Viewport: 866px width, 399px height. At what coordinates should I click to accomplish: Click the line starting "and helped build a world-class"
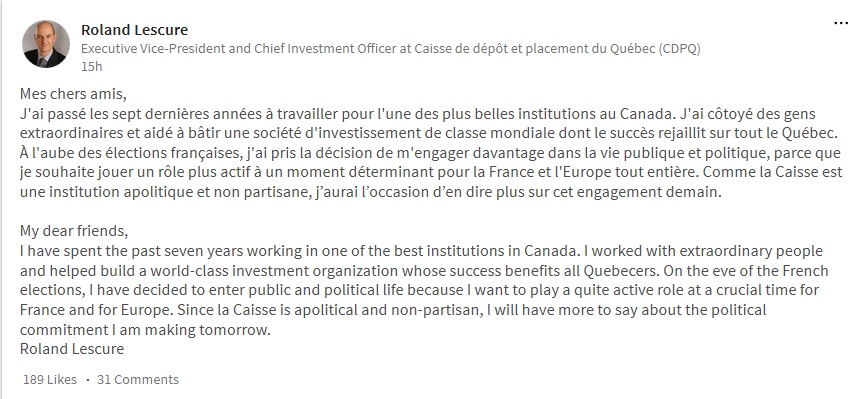424,271
